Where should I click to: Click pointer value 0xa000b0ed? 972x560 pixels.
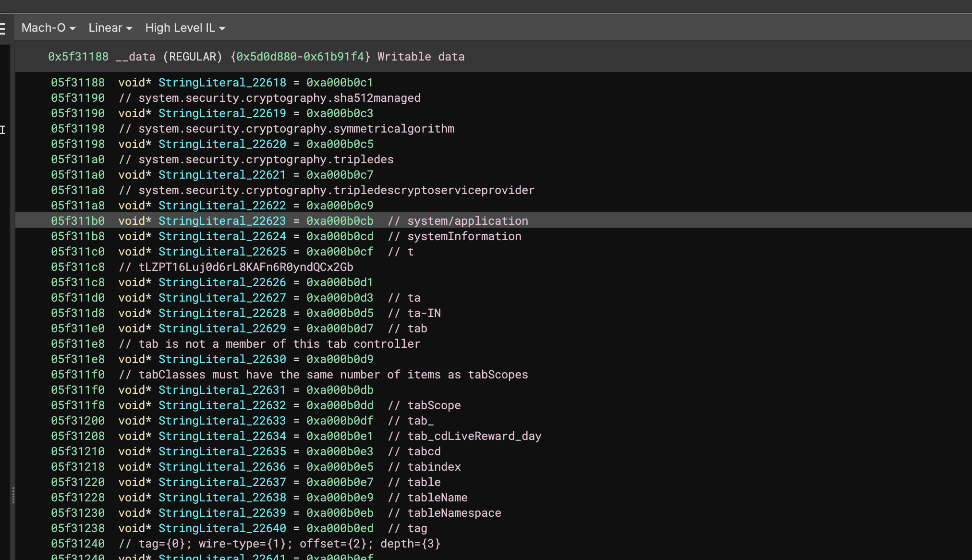(340, 528)
